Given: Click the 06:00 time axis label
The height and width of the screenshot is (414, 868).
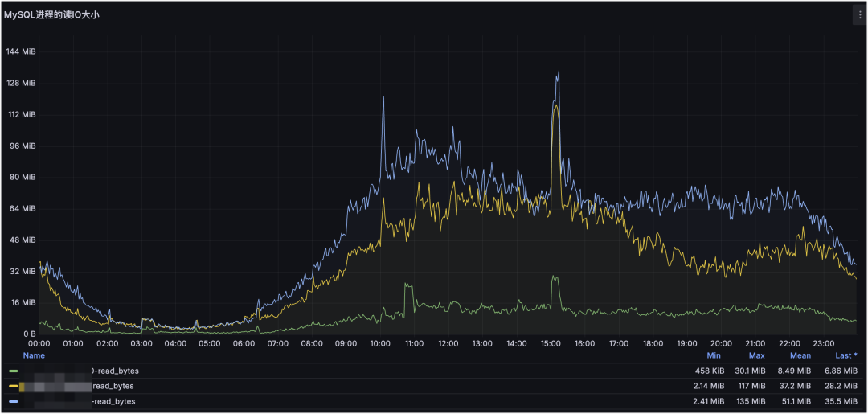Looking at the screenshot, I should [x=244, y=343].
